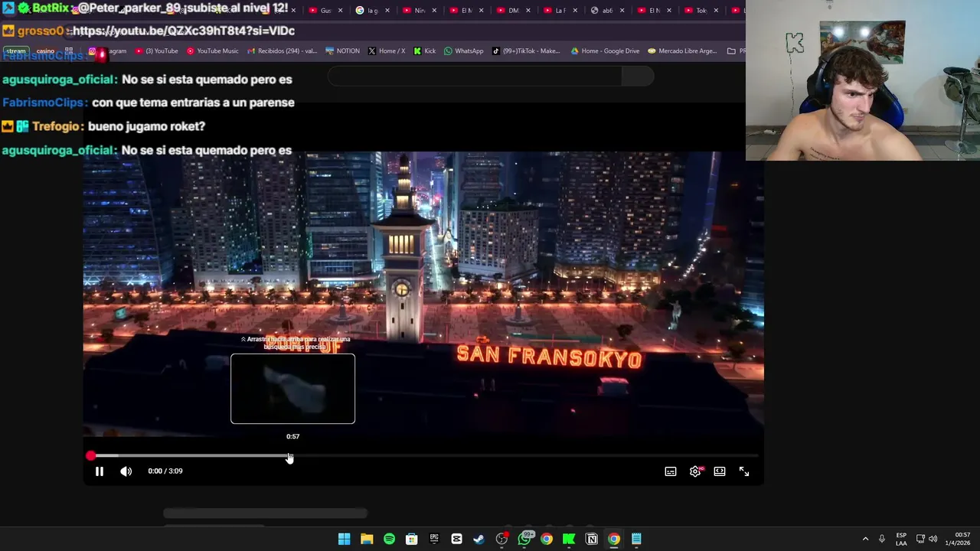Viewport: 980px width, 551px height.
Task: Pause the YouTube video
Action: (x=99, y=471)
